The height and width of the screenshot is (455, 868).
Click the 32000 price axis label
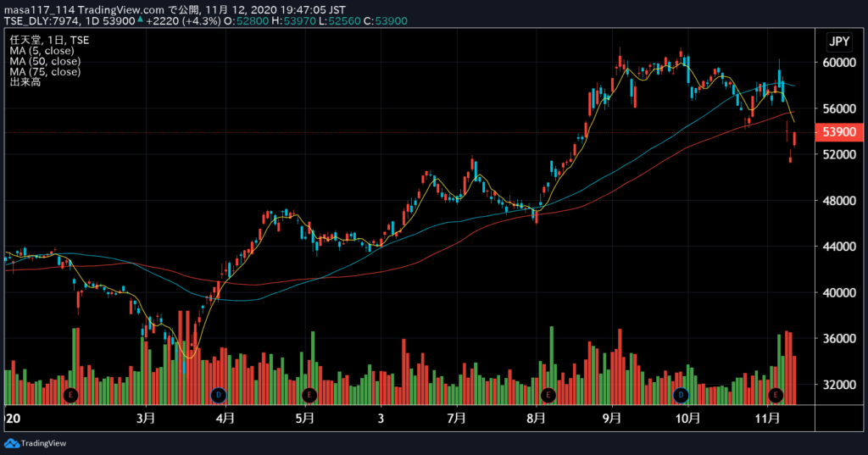point(839,384)
